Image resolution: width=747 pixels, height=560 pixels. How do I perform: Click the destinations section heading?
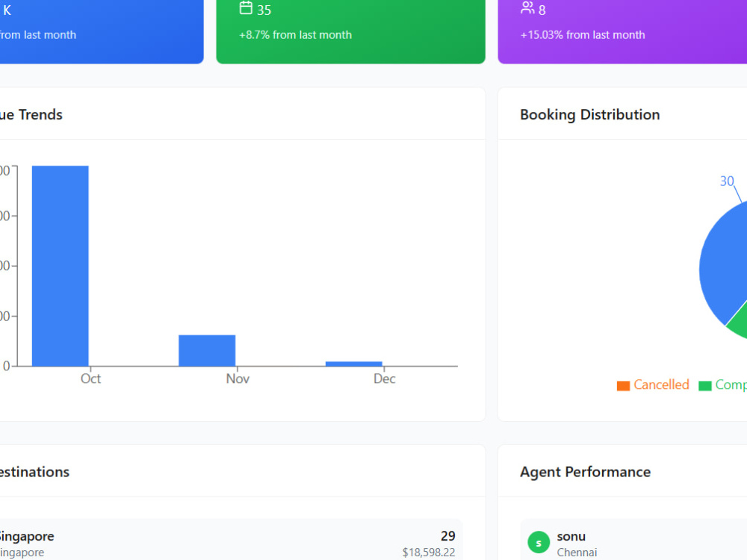[x=34, y=472]
